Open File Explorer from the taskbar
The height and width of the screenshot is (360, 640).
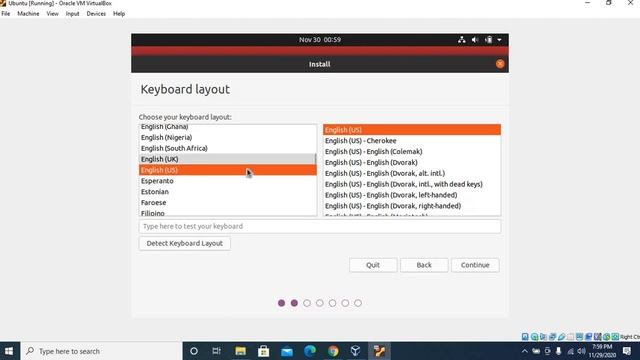coord(240,351)
